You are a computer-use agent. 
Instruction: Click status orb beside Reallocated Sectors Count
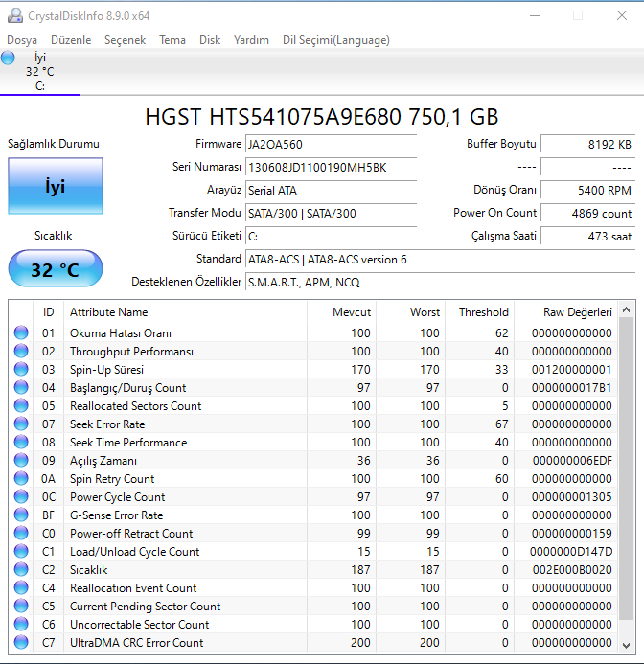pos(21,406)
